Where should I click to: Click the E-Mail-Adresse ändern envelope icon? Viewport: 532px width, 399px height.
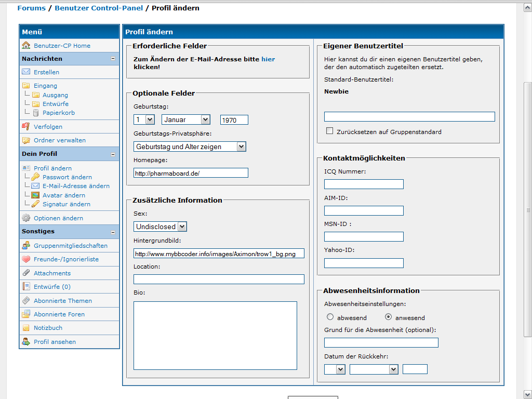[x=36, y=185]
